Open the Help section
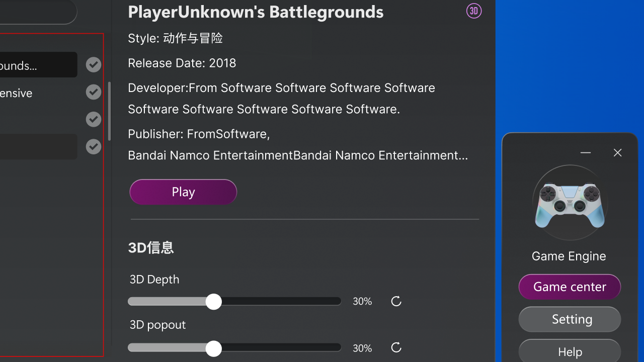Screen dimensions: 644x362 (570, 351)
